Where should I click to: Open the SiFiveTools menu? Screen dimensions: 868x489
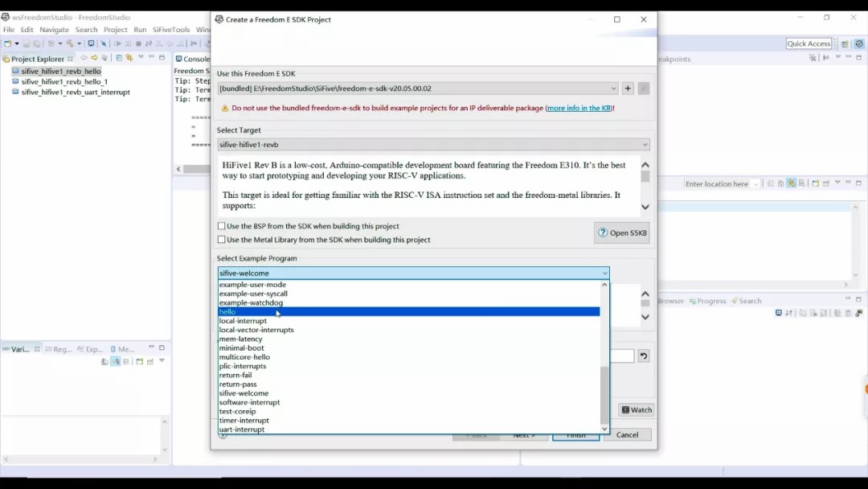[171, 29]
